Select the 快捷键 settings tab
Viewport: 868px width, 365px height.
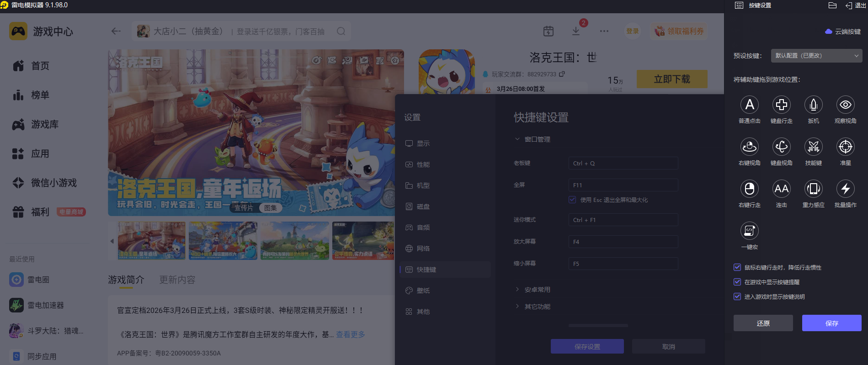tap(445, 270)
